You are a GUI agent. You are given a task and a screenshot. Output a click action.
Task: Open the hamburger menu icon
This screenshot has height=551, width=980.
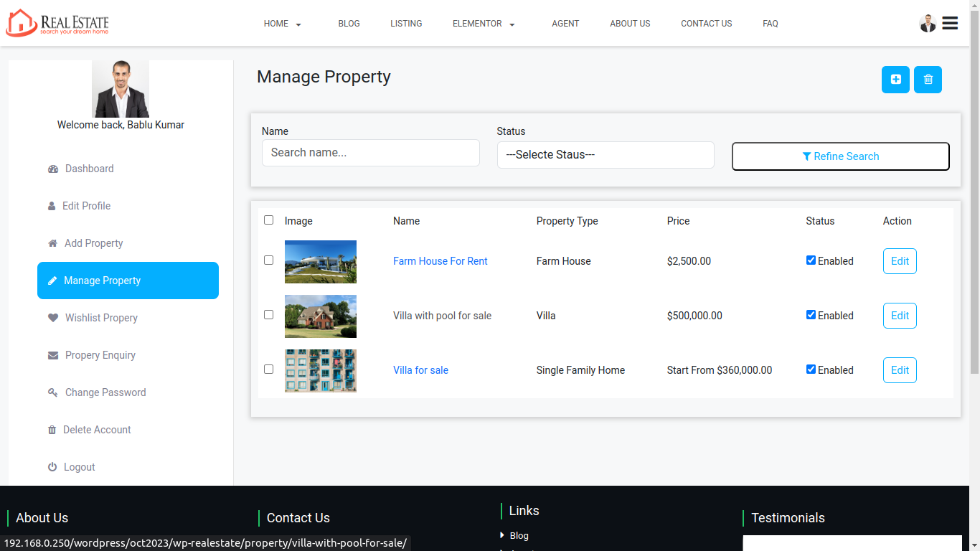click(x=950, y=24)
